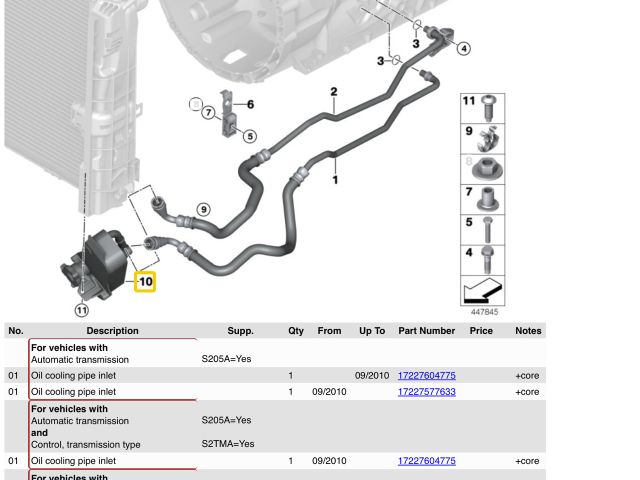Open part number link 17227577633

[x=426, y=392]
